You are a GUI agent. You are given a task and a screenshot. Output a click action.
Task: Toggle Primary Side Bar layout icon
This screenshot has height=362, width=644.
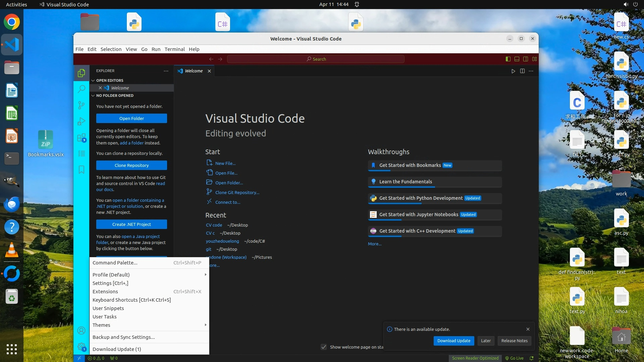click(508, 59)
